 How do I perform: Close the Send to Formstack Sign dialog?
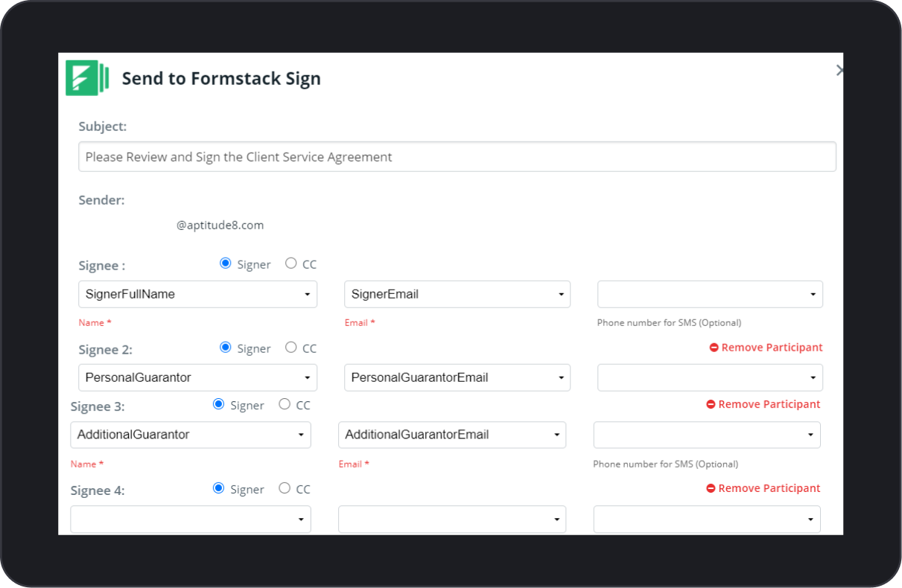839,70
